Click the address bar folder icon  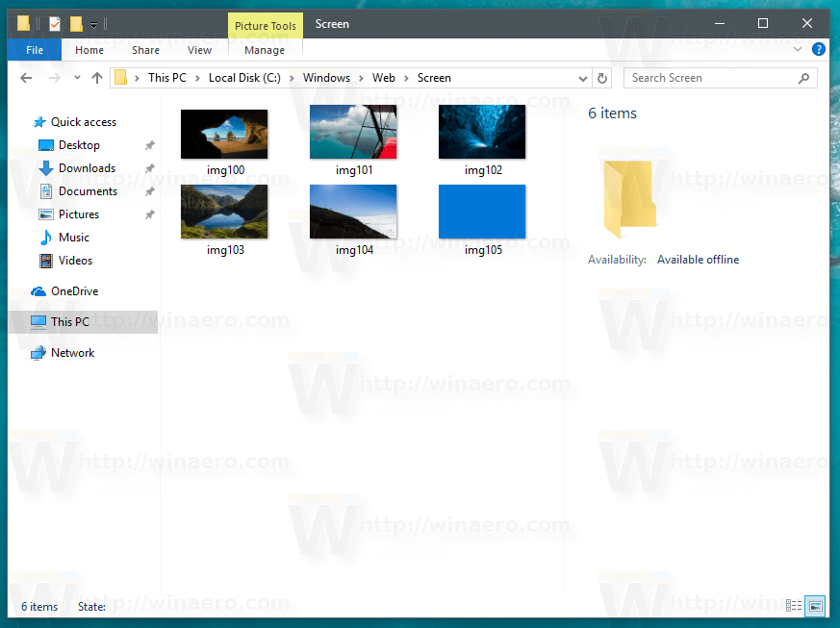click(121, 78)
